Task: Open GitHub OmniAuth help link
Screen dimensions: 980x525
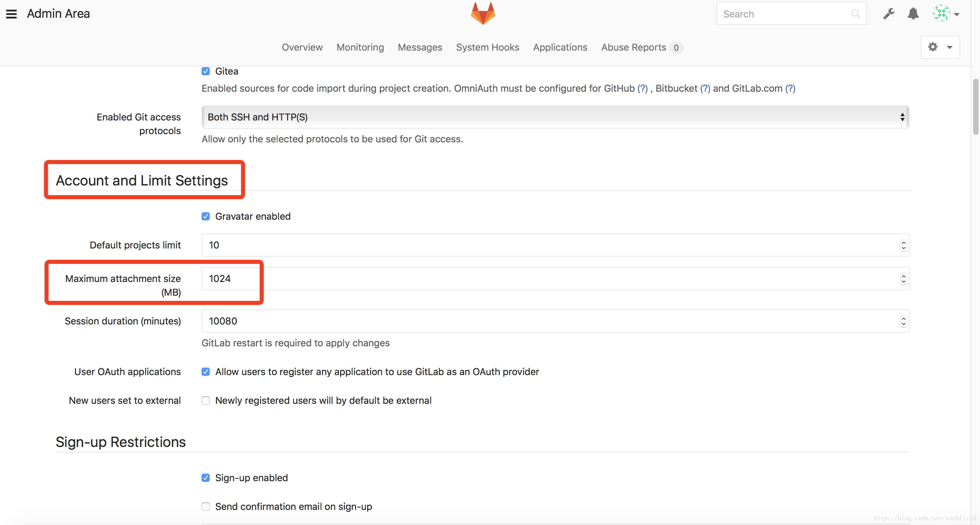Action: pyautogui.click(x=642, y=88)
